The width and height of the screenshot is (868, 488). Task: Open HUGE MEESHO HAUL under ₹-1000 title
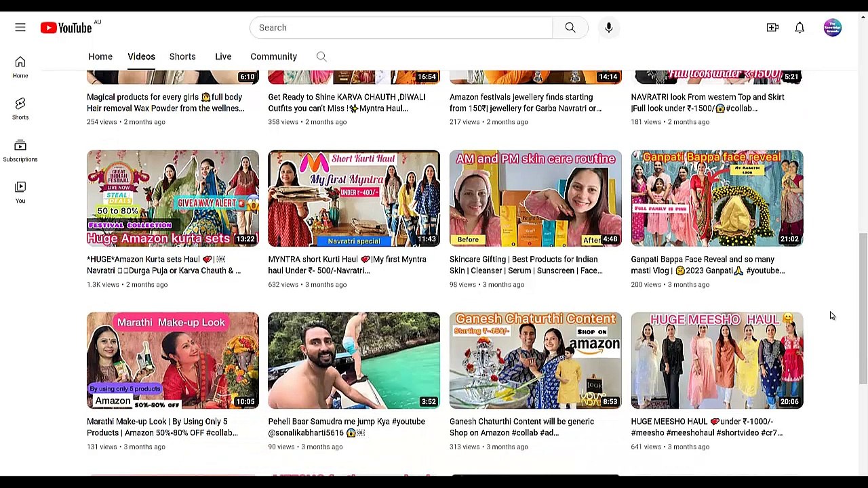[707, 427]
